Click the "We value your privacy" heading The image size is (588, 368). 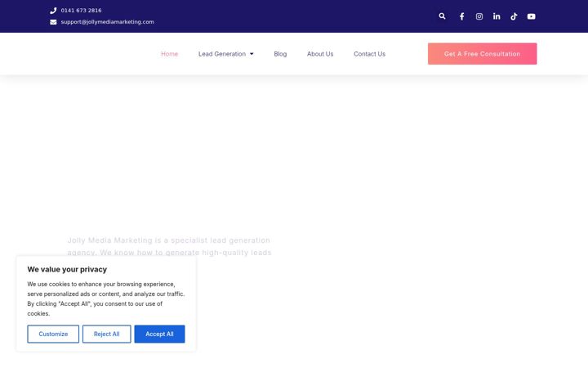click(67, 269)
